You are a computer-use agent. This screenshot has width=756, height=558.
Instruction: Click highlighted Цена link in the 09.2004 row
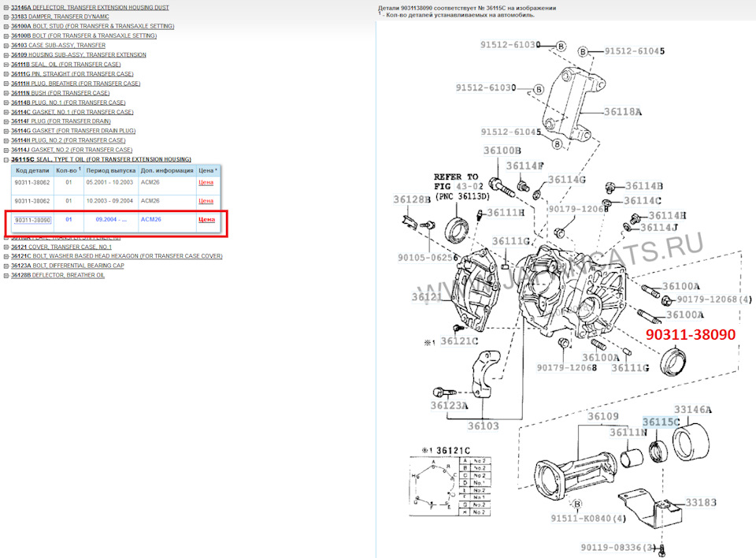pyautogui.click(x=207, y=221)
